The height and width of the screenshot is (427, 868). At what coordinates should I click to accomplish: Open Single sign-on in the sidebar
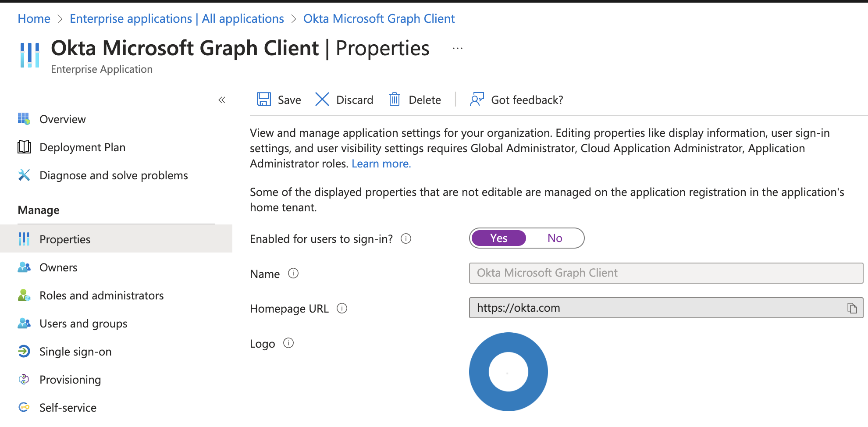75,352
